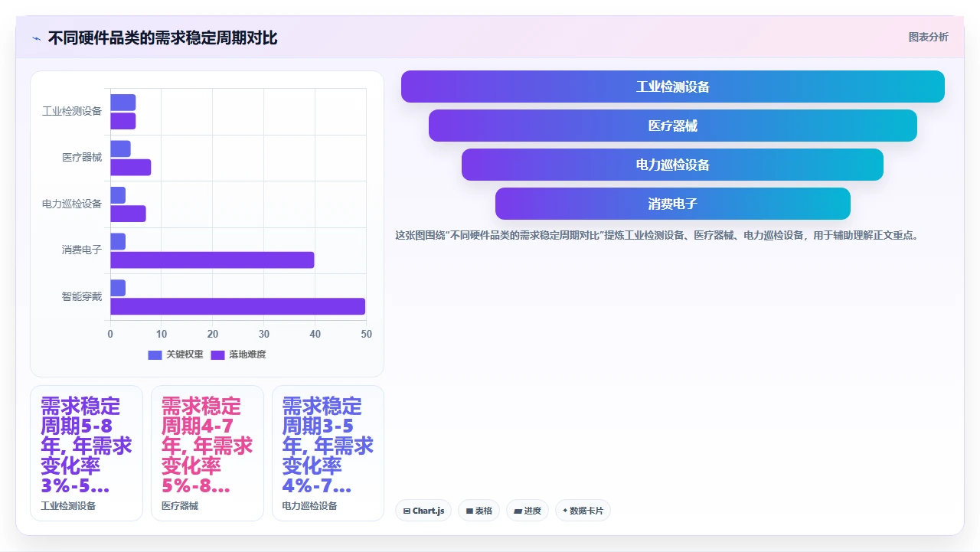Click the icon in the 进度 chip
Screen dimensions: 980x552
[518, 511]
